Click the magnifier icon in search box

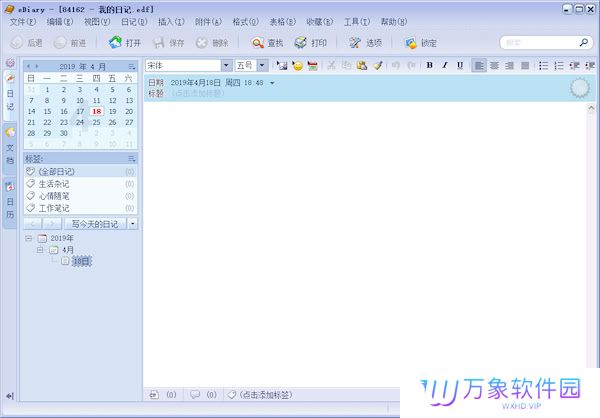584,42
